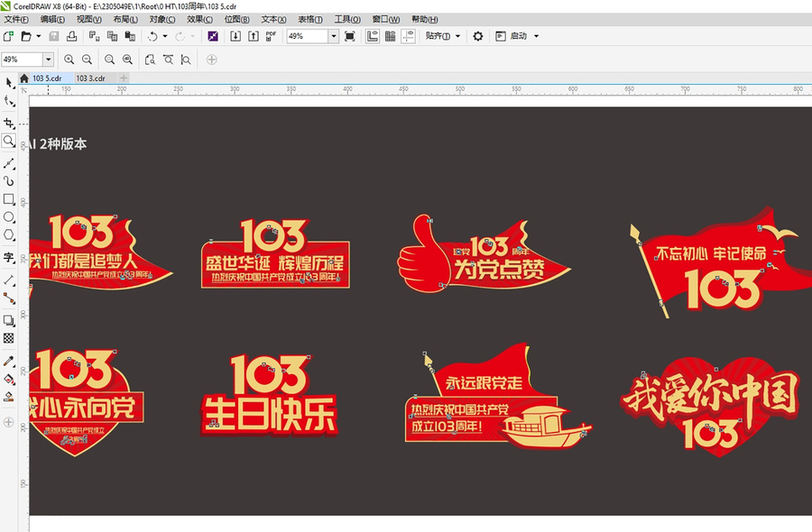
Task: Select the Smart fill tool
Action: pos(9,397)
